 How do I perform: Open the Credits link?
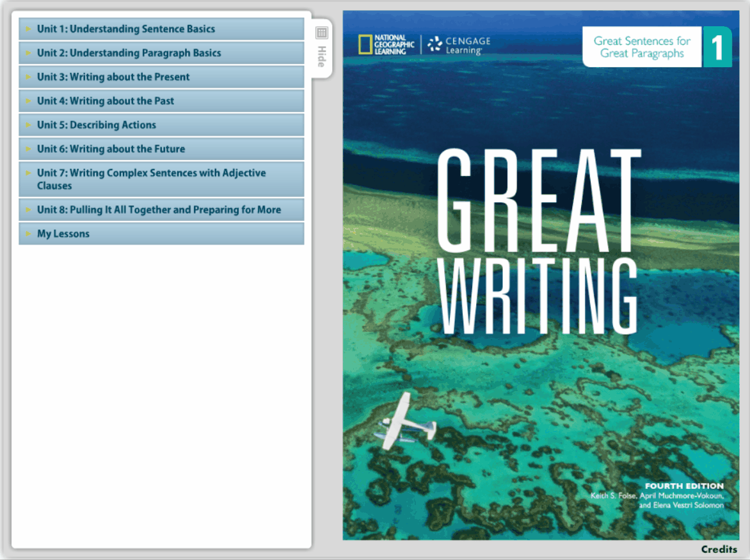[719, 549]
